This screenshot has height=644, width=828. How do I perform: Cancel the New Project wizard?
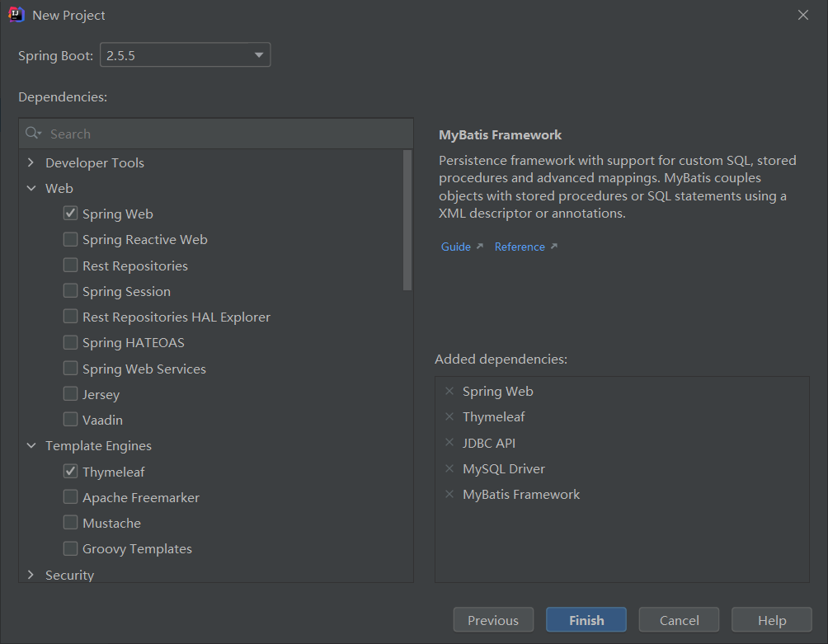click(679, 620)
